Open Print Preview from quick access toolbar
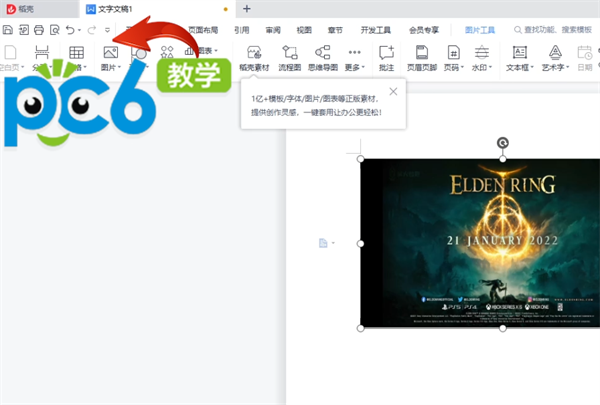The width and height of the screenshot is (600, 405). tap(55, 30)
